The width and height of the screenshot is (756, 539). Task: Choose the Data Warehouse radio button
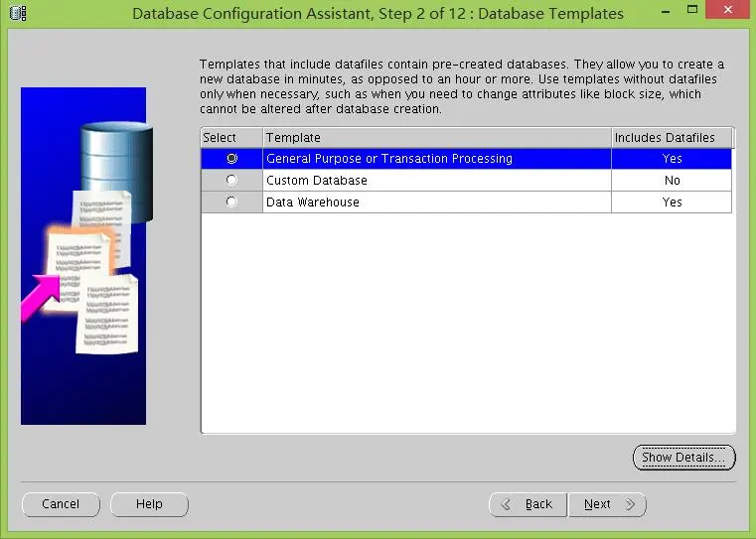pyautogui.click(x=231, y=202)
